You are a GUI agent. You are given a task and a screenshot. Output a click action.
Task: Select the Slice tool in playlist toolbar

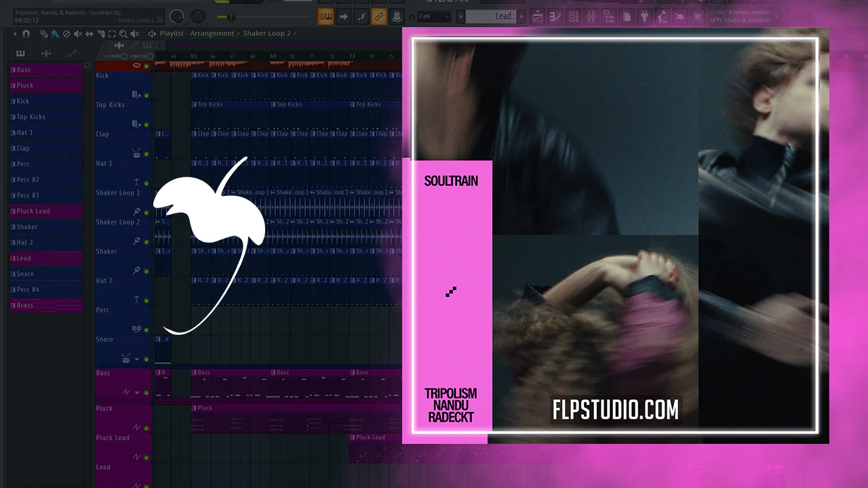pos(101,33)
